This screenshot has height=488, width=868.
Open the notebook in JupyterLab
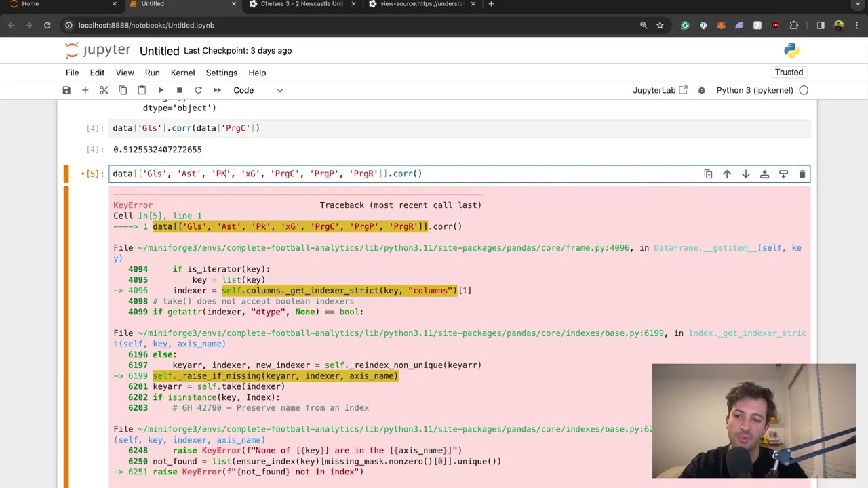coord(660,90)
